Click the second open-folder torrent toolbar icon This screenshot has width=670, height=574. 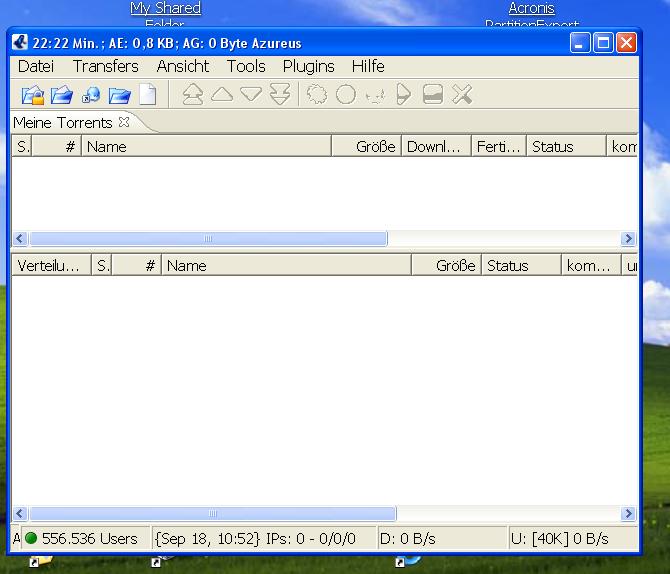coord(62,94)
